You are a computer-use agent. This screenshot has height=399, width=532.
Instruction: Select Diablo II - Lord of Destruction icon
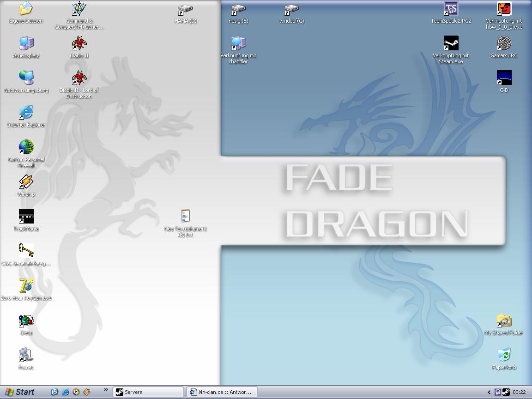[79, 78]
